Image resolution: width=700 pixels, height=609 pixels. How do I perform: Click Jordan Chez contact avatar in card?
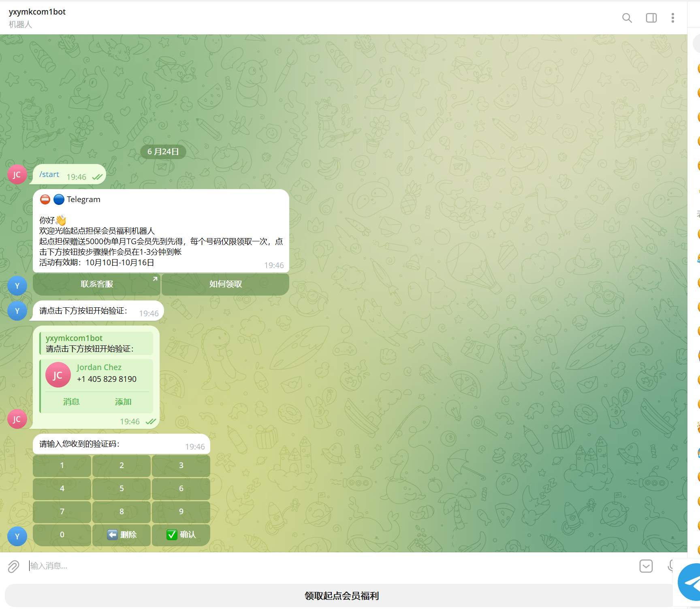point(58,375)
